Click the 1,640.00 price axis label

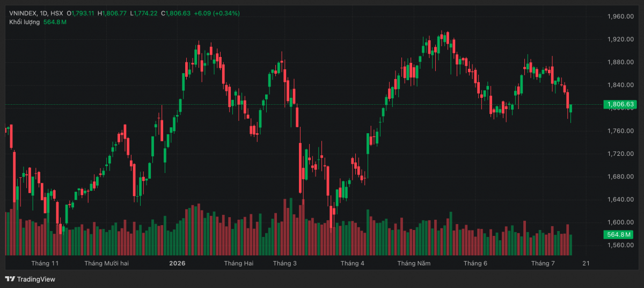pos(620,199)
